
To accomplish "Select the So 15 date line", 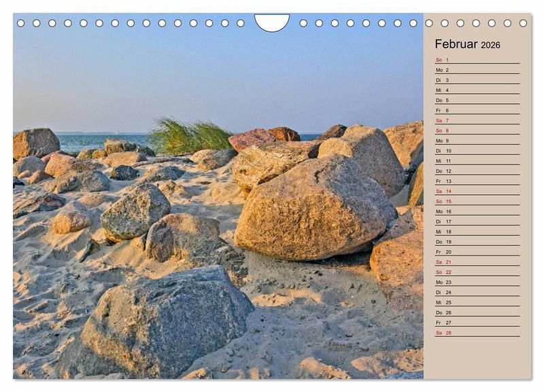I will pos(476,201).
